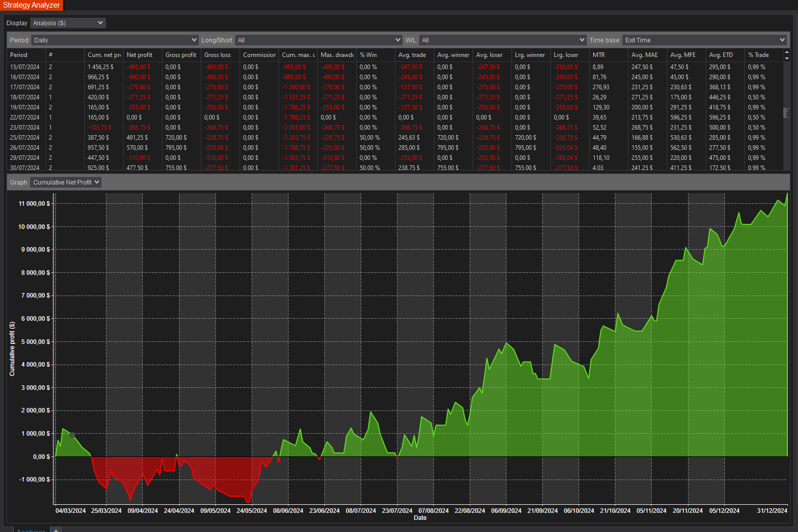Sort table by # column header
This screenshot has height=532, width=798.
65,55
